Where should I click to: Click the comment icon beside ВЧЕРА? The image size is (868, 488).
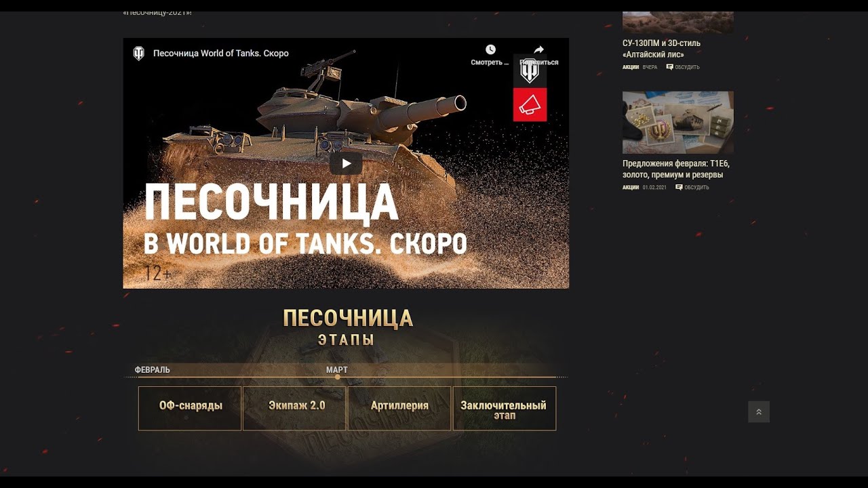(x=670, y=67)
